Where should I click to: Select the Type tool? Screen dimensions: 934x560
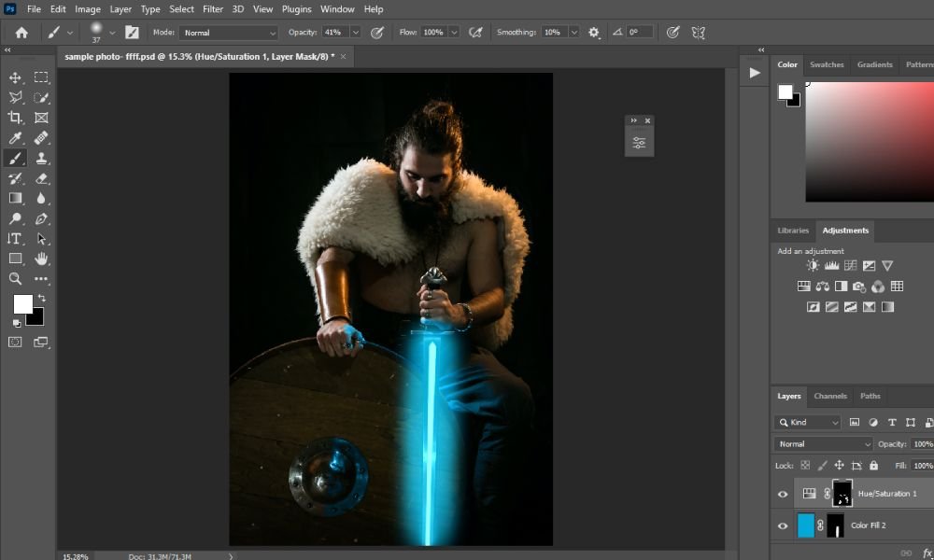(x=14, y=239)
